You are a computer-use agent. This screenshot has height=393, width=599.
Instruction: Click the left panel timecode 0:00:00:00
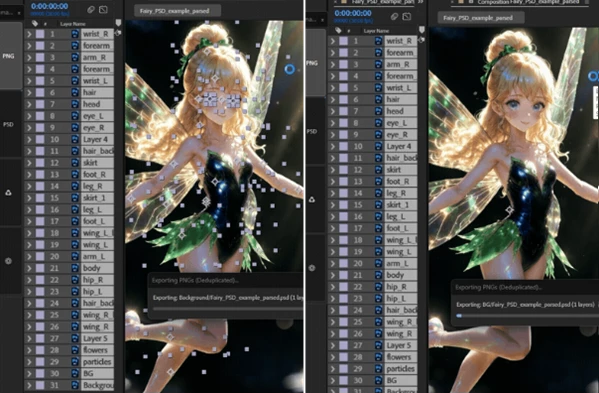click(50, 6)
